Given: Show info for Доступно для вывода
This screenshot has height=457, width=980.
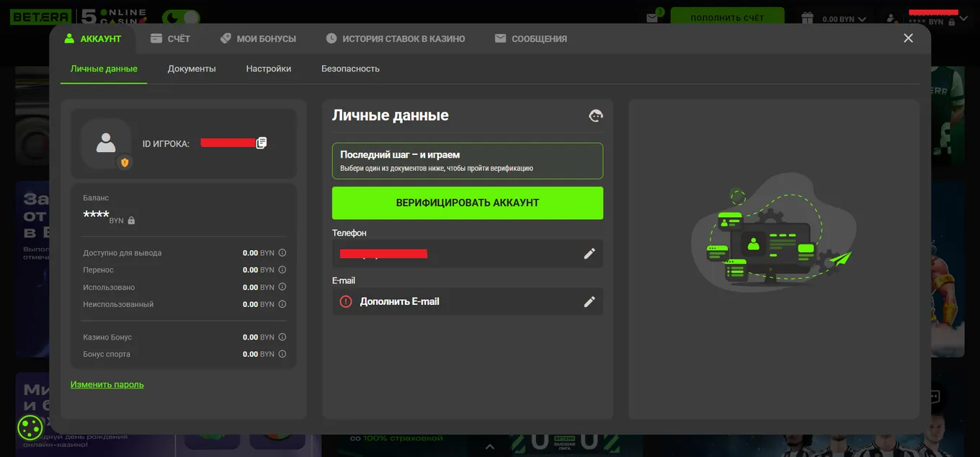Looking at the screenshot, I should (282, 253).
